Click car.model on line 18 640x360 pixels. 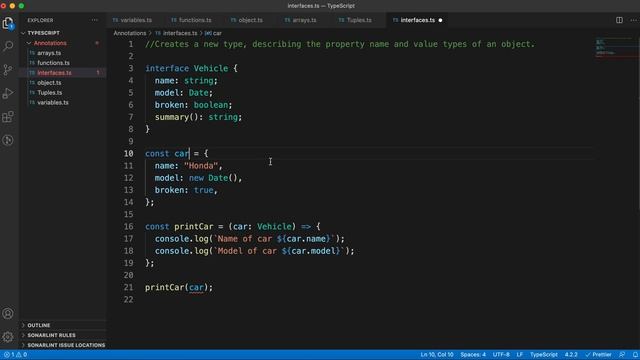pos(313,251)
